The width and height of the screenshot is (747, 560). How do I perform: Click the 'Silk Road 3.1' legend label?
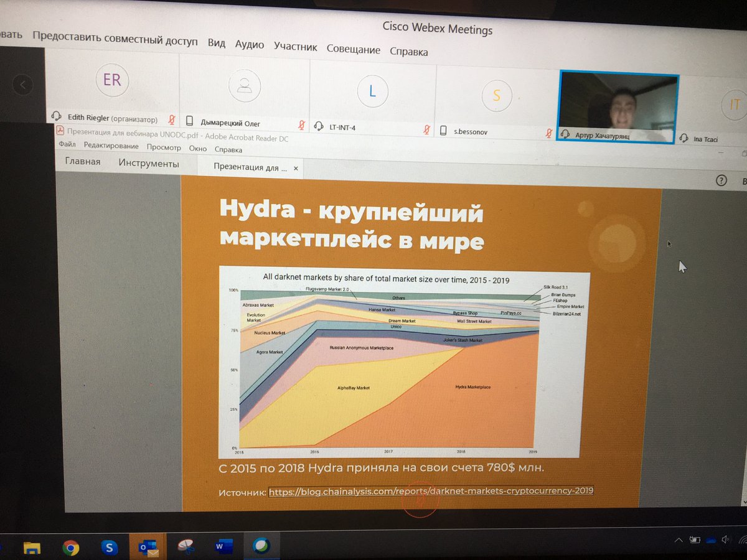pos(555,287)
